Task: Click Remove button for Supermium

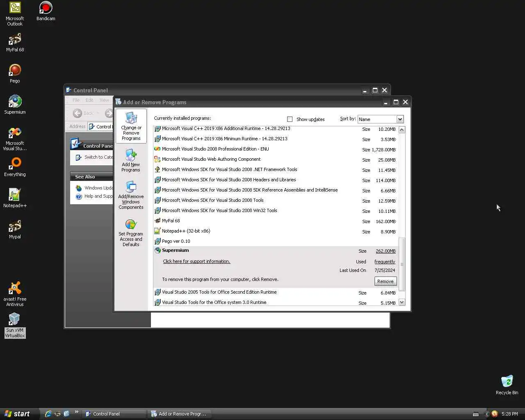Action: [386, 281]
